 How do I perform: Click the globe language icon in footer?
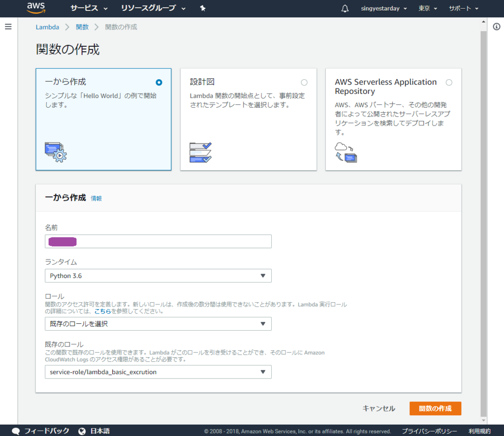[82, 431]
